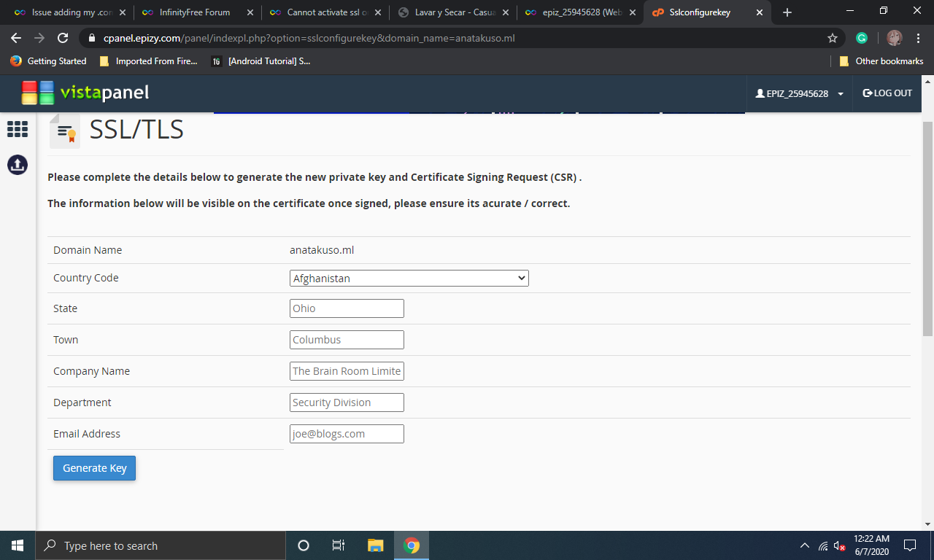Click into the Email Address field
934x560 pixels.
(347, 434)
